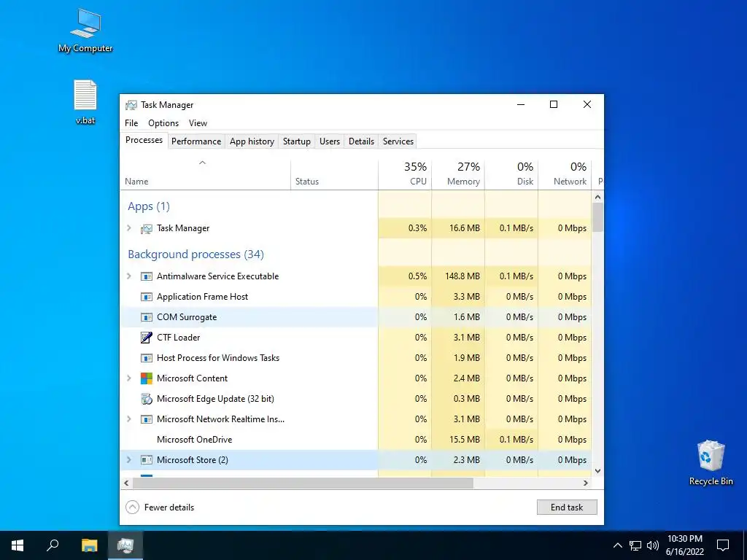Switch to the Performance tab
Screen dimensions: 747x560
196,141
